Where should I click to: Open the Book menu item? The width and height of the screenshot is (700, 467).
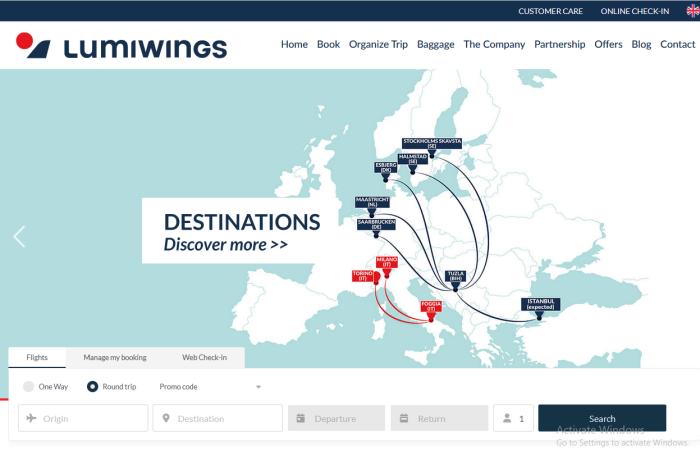[329, 44]
